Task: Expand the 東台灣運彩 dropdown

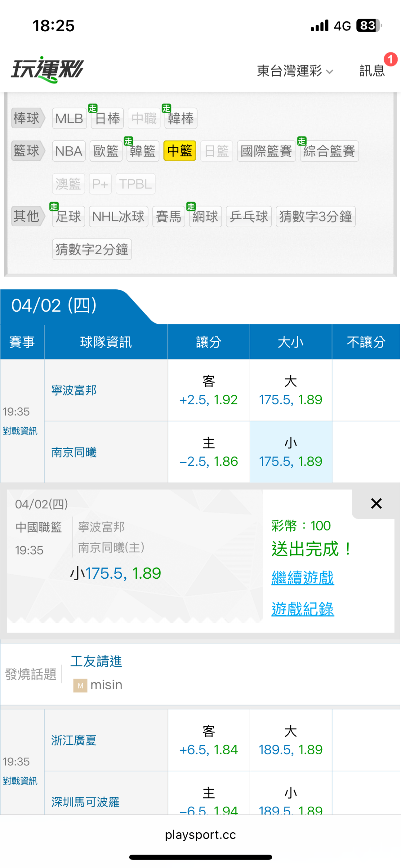Action: point(295,71)
